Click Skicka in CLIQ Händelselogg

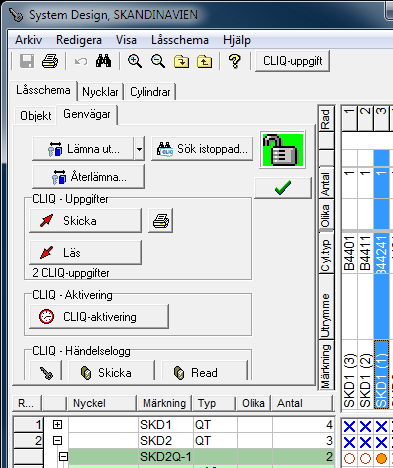(112, 372)
